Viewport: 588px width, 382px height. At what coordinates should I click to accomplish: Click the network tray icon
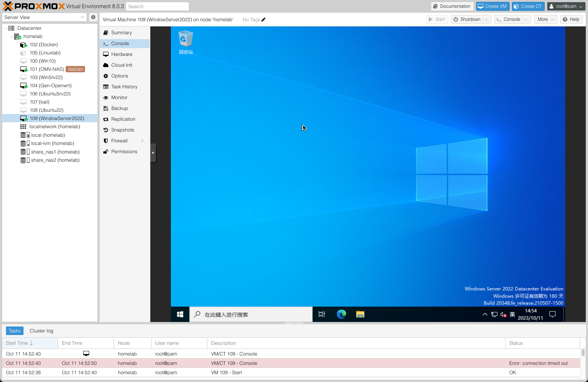(494, 315)
